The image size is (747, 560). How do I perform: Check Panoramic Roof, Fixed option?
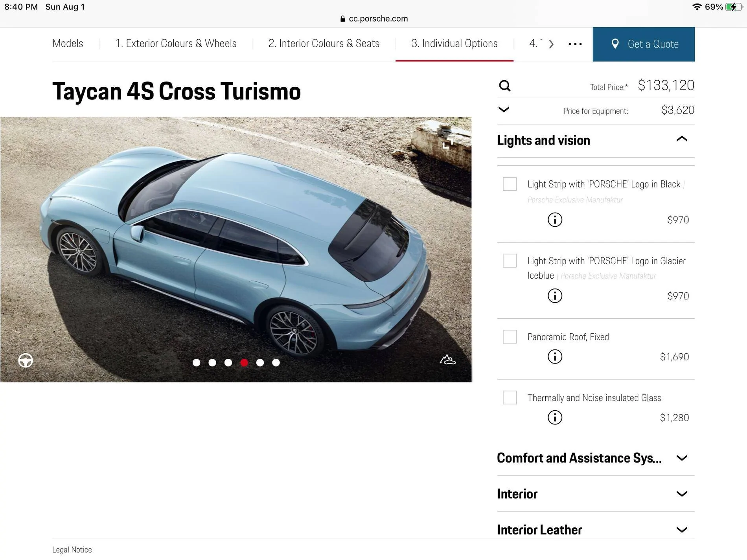510,337
